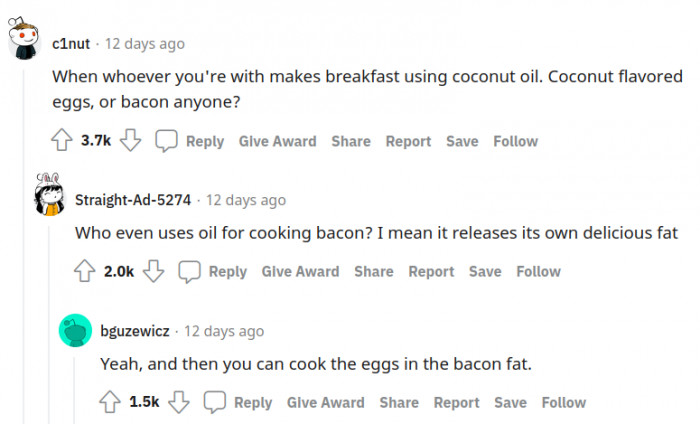The width and height of the screenshot is (700, 424).
Task: Save c1nut's comment
Action: click(x=462, y=141)
